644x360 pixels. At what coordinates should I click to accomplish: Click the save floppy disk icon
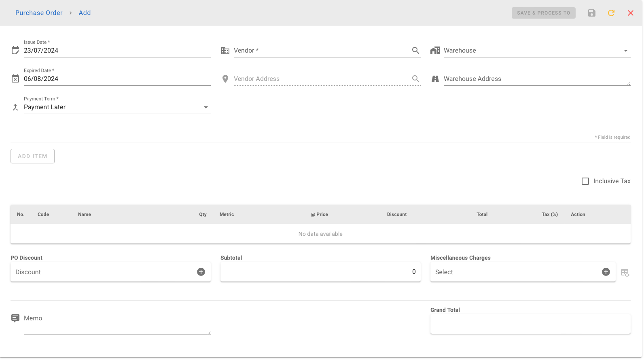coord(591,13)
